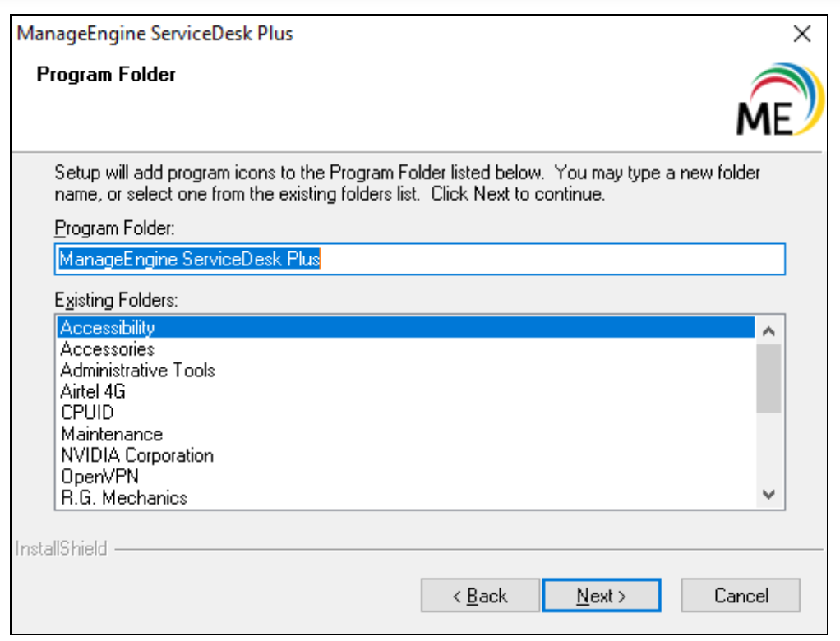Close the ServiceDesk Plus setup dialog

802,35
